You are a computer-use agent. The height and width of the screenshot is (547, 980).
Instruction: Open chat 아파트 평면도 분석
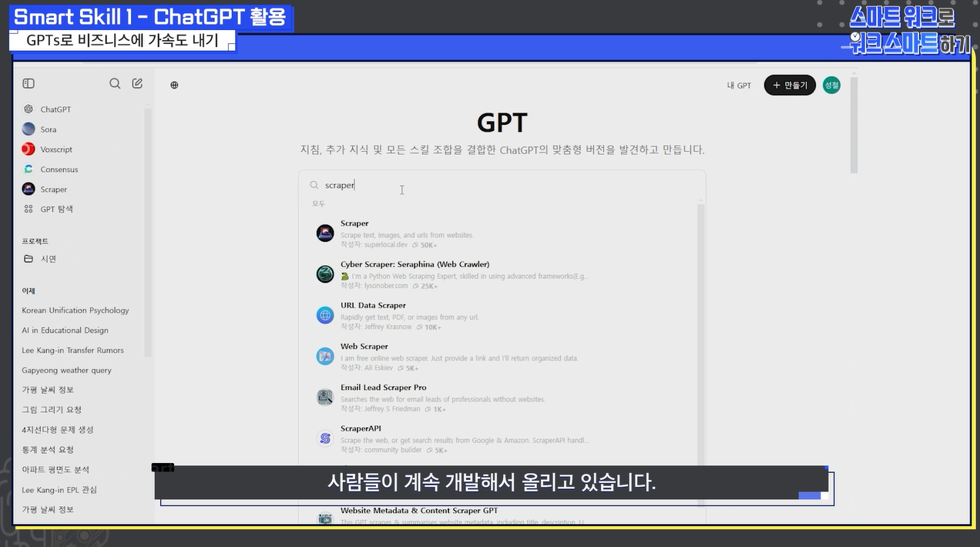point(55,470)
